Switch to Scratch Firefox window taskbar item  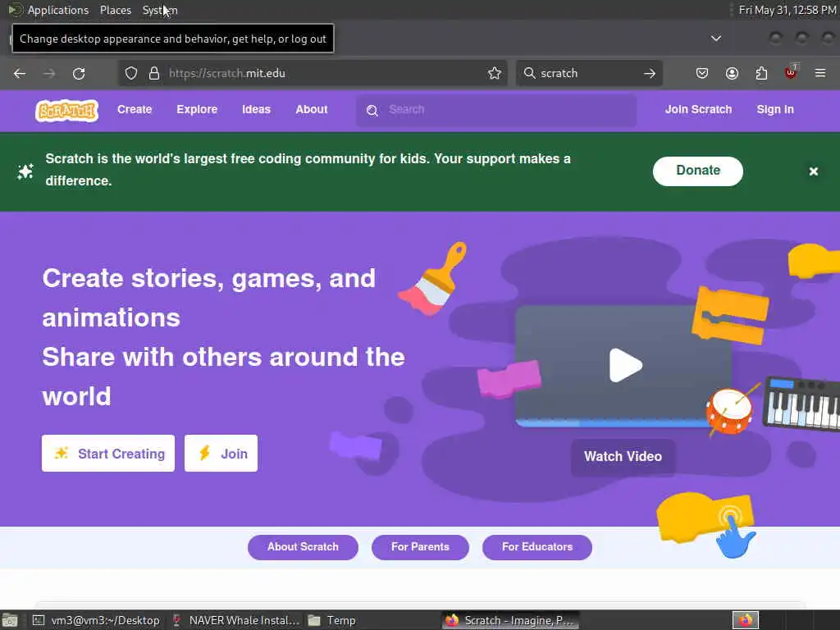[x=510, y=620]
